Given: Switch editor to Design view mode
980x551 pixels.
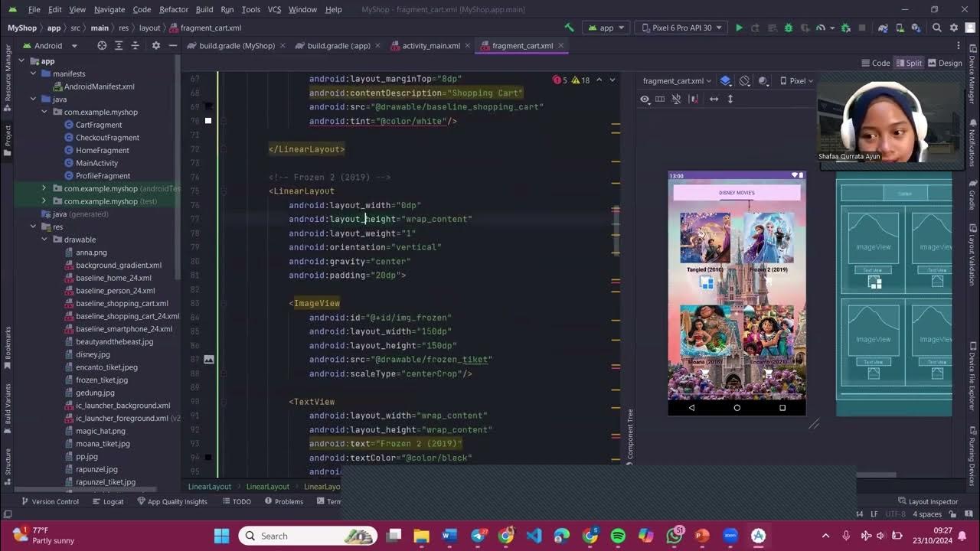Looking at the screenshot, I should pos(945,63).
